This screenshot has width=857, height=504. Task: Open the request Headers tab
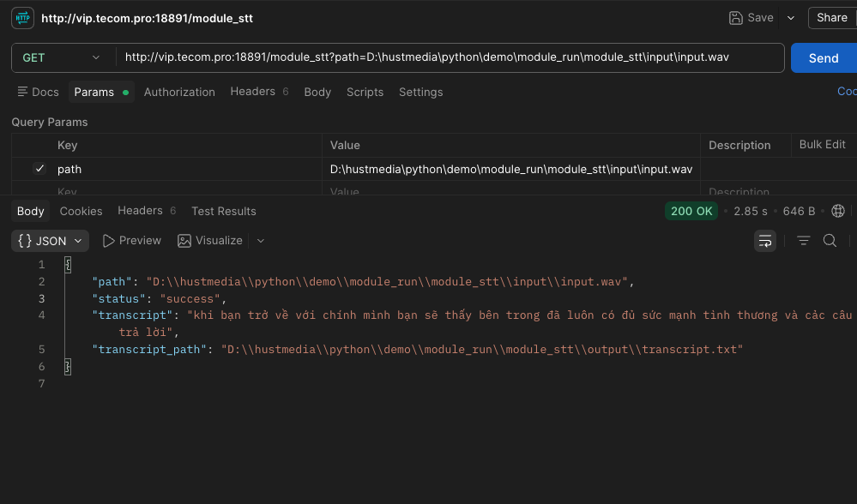259,92
